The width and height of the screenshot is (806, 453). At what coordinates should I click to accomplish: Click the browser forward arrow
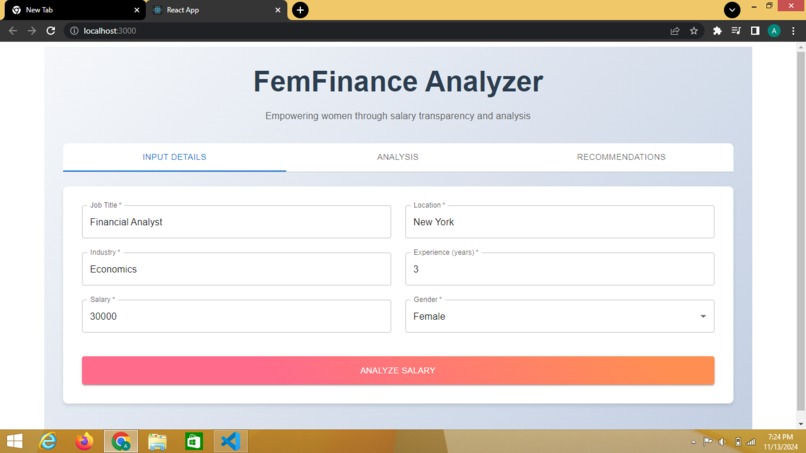32,31
